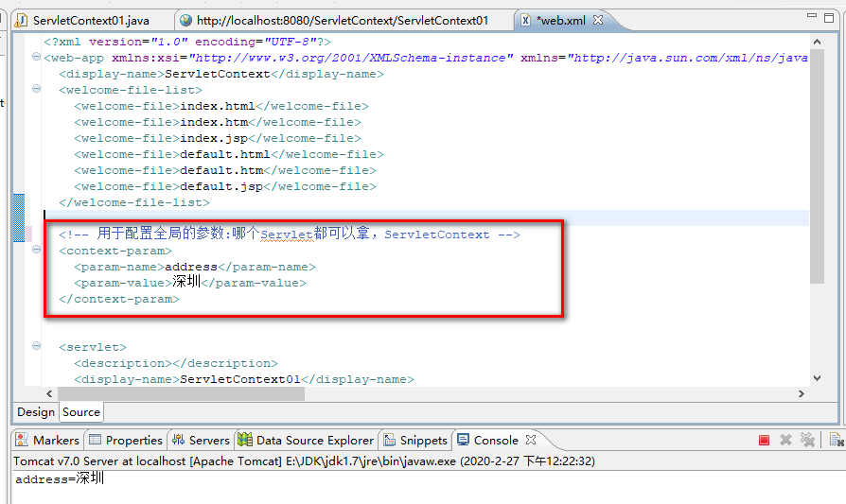This screenshot has height=504, width=846.
Task: Click Remove All Terminated Launches double-X icon
Action: (807, 440)
